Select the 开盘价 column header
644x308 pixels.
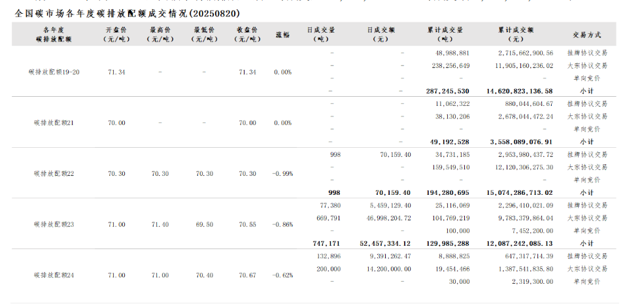(x=117, y=35)
